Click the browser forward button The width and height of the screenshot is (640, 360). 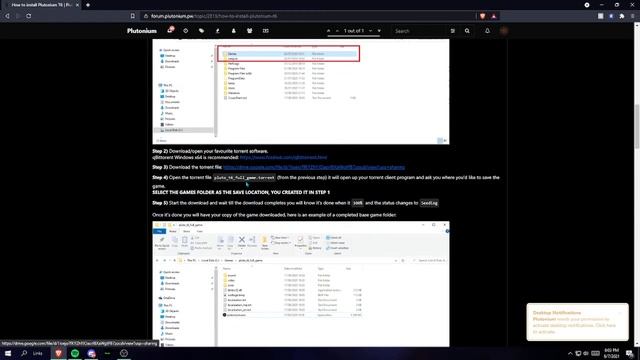point(18,16)
